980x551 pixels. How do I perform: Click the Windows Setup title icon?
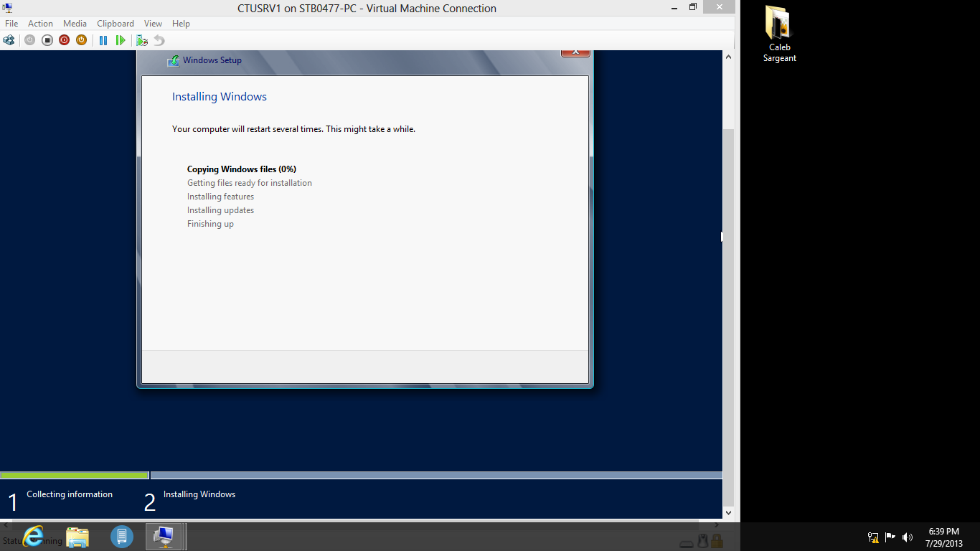tap(173, 61)
